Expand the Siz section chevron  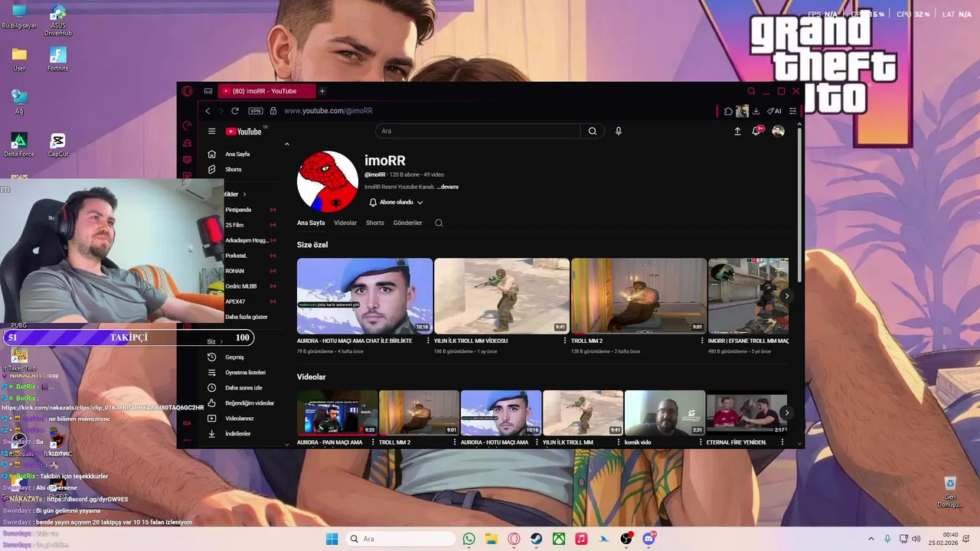pos(222,341)
